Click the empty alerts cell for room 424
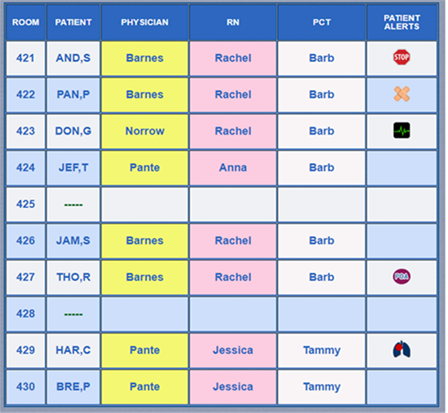 click(402, 167)
